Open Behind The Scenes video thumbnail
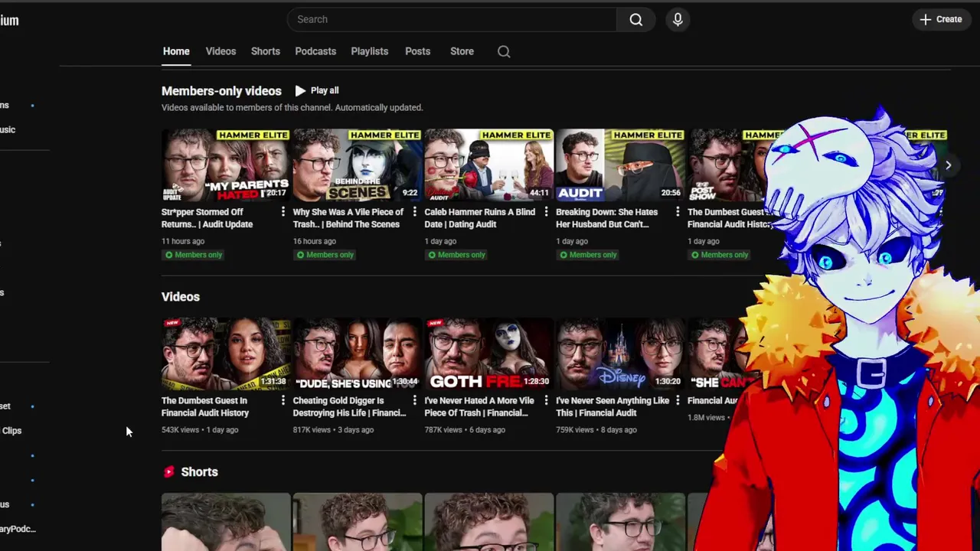The height and width of the screenshot is (551, 980). pos(358,165)
